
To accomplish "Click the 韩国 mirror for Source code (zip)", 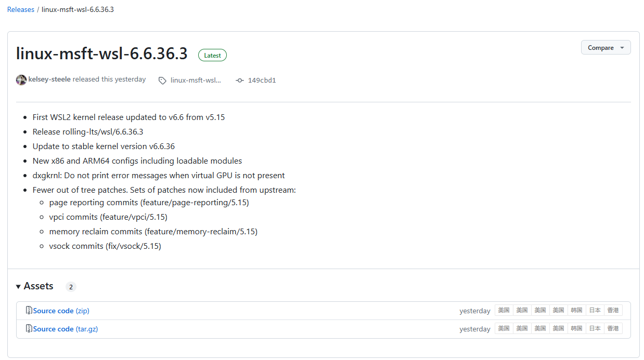I will 576,310.
